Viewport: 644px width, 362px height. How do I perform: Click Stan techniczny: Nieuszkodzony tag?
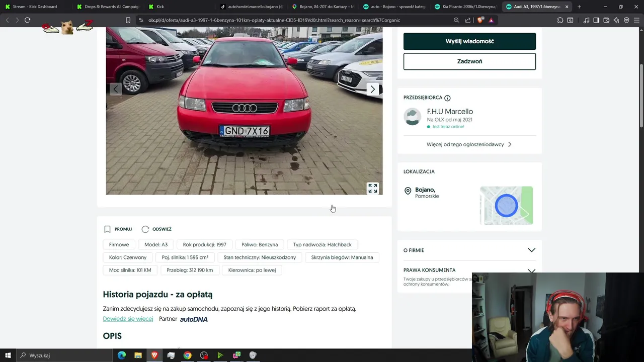tap(260, 257)
